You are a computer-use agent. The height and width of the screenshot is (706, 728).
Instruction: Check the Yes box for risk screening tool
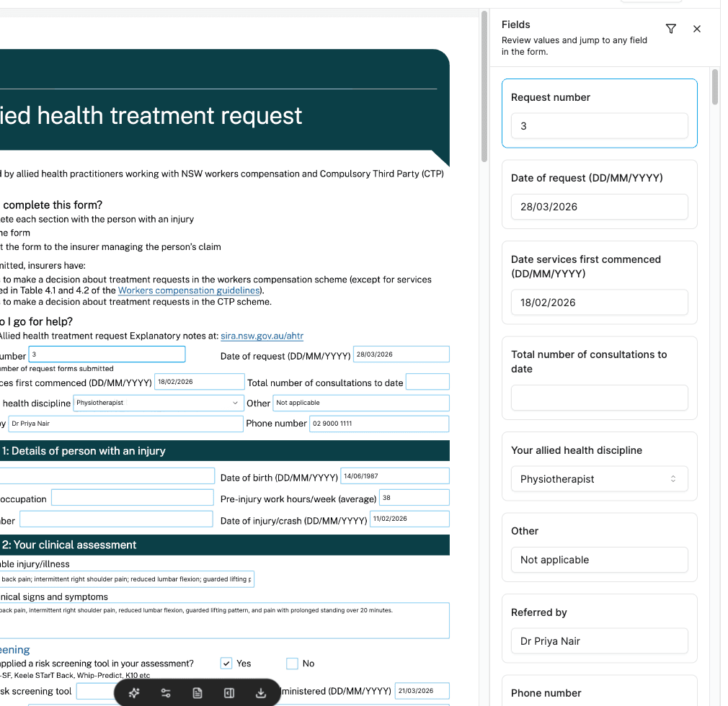(x=226, y=663)
